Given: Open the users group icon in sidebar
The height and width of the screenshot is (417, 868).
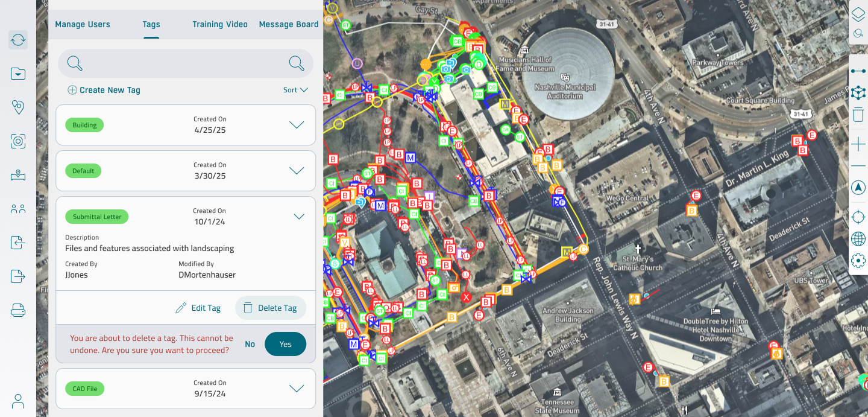Looking at the screenshot, I should [x=18, y=209].
